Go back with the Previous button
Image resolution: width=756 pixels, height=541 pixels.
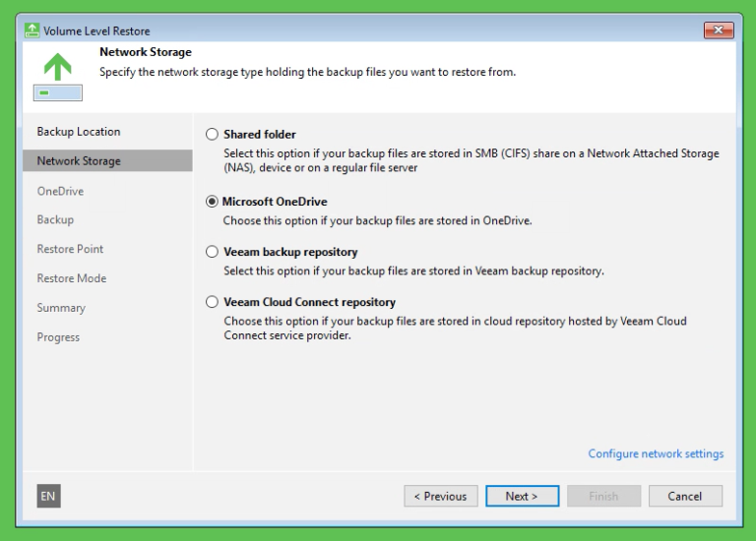coord(441,496)
